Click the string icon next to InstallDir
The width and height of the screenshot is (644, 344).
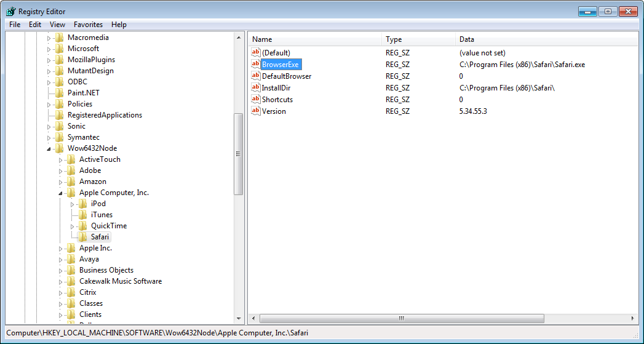click(256, 88)
